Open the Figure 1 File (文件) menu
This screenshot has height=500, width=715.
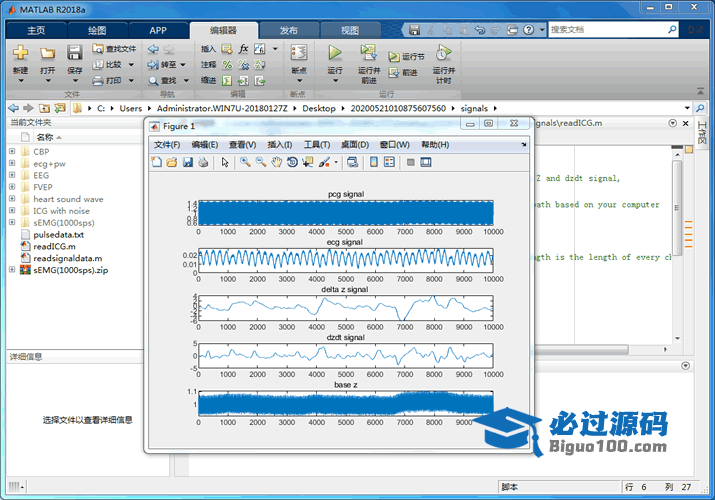[167, 145]
